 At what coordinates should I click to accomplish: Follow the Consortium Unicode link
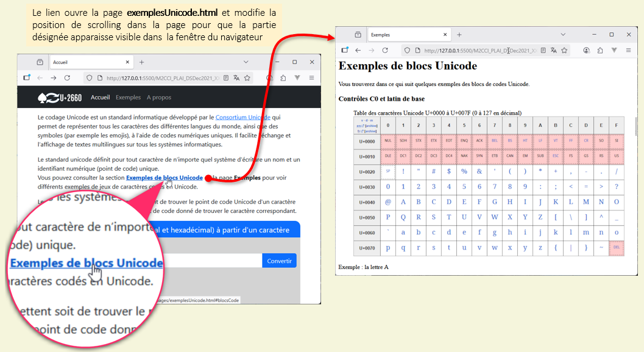(x=242, y=117)
